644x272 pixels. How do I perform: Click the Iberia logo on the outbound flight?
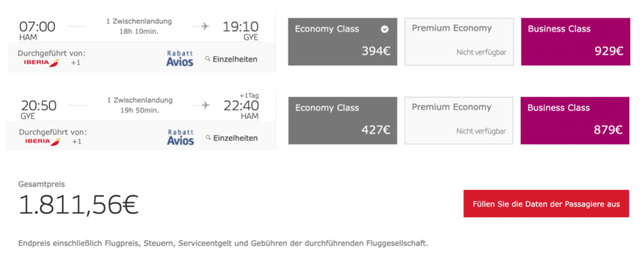point(46,63)
